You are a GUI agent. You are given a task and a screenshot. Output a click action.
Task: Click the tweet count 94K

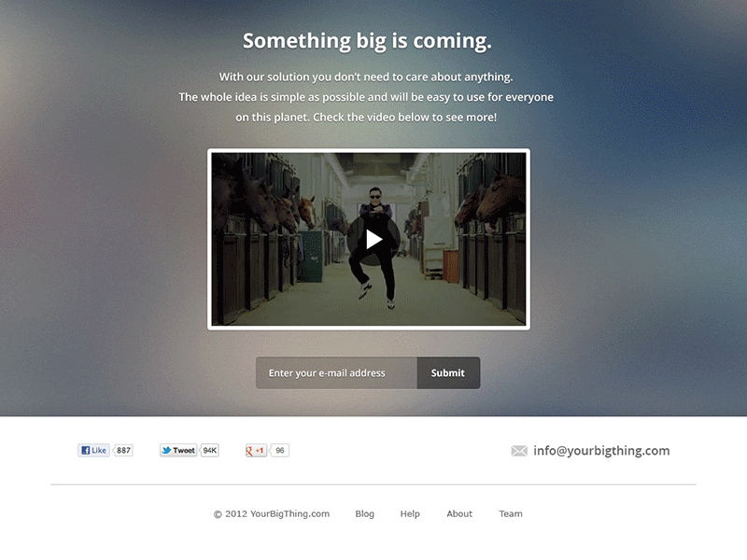(x=209, y=451)
